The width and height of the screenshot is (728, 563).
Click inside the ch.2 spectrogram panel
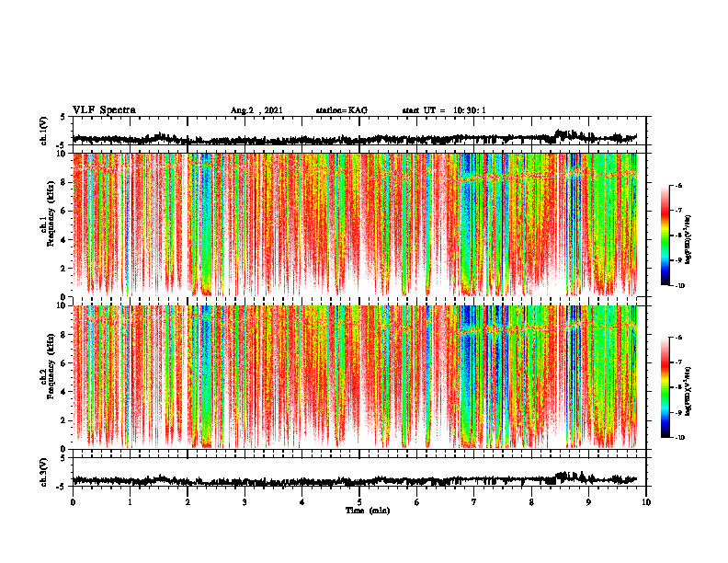(359, 377)
